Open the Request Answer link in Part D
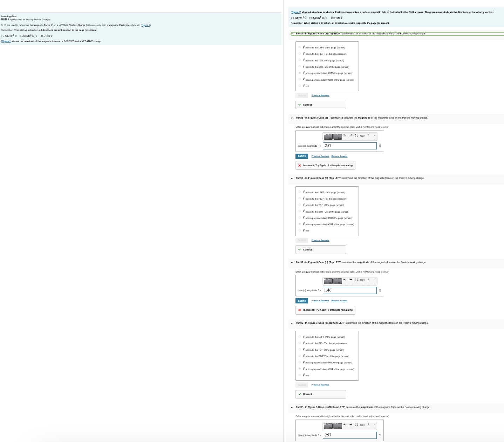The image size is (504, 442). [x=339, y=301]
